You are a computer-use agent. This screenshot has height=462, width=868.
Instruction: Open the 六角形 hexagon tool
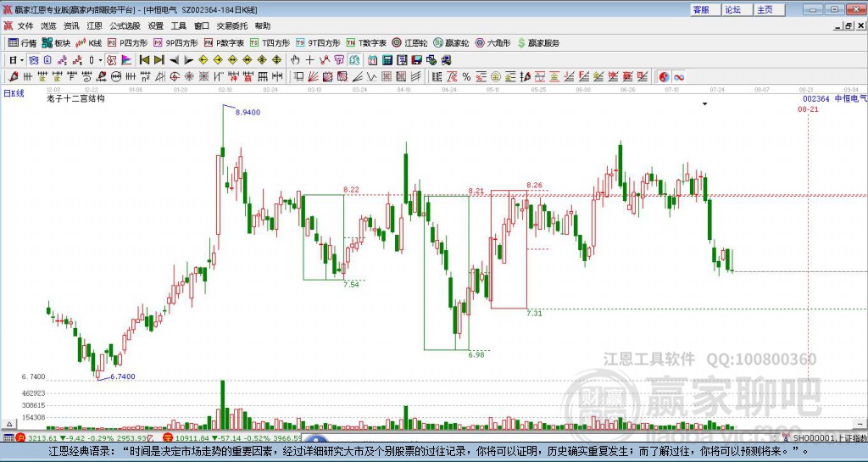[x=492, y=42]
